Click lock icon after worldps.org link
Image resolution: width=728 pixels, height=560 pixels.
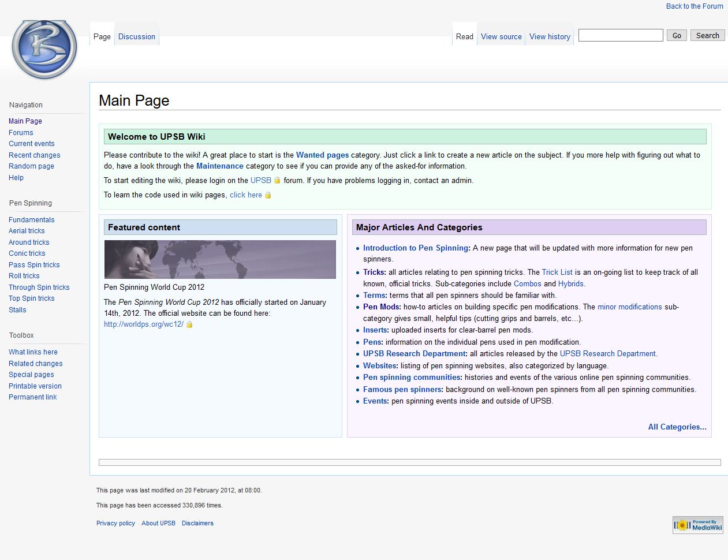click(189, 324)
